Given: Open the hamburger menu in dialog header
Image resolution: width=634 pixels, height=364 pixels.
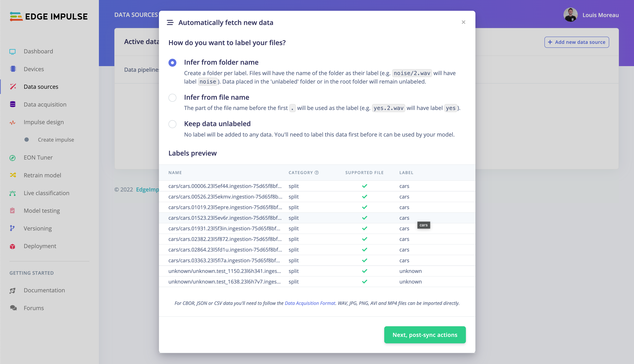Looking at the screenshot, I should click(170, 22).
